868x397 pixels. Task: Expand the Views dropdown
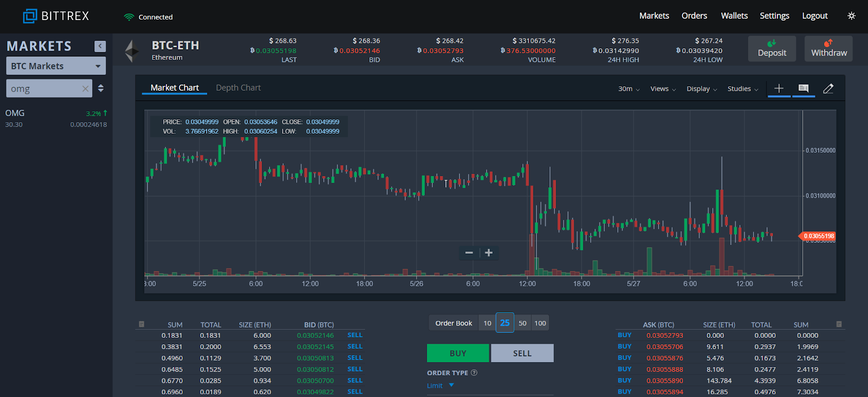[663, 89]
